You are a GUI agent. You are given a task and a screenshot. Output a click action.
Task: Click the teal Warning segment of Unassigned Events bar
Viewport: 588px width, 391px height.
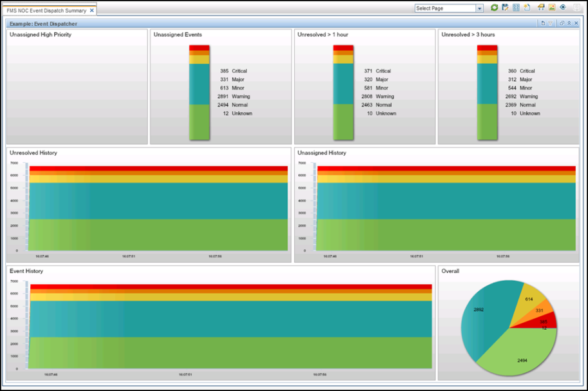200,84
